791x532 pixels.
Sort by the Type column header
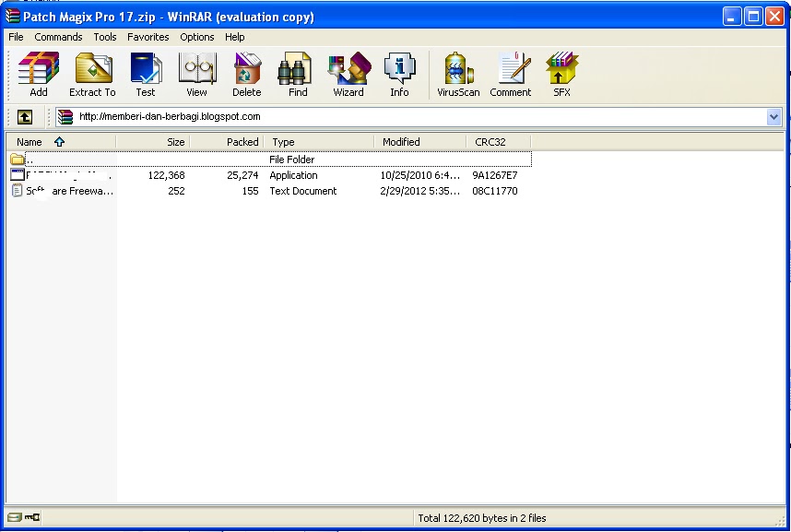[x=319, y=142]
